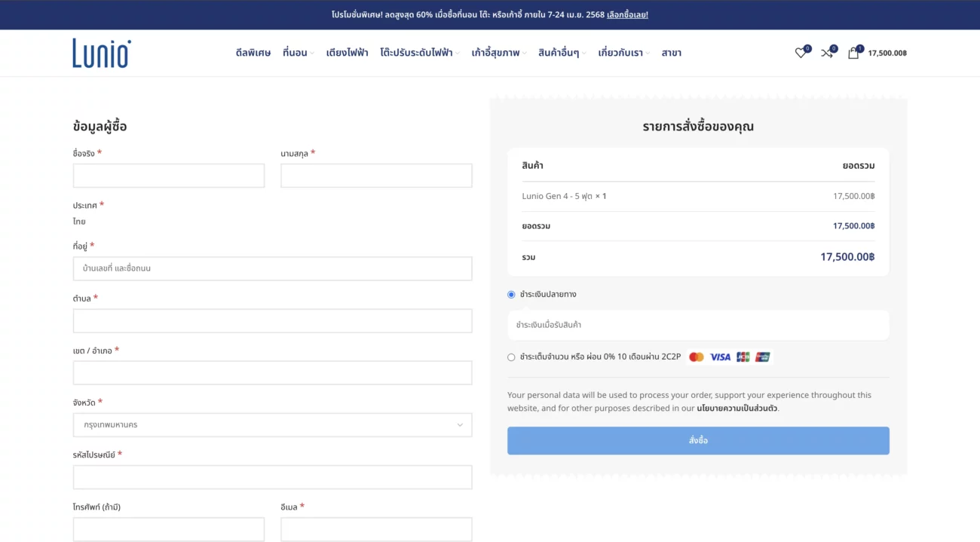Click the Mastercard payment logo
Screen dimensions: 980x542
click(697, 357)
